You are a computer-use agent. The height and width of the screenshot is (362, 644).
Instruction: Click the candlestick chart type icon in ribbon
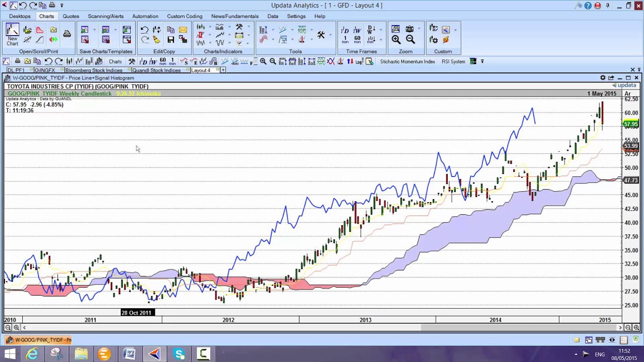tap(201, 27)
